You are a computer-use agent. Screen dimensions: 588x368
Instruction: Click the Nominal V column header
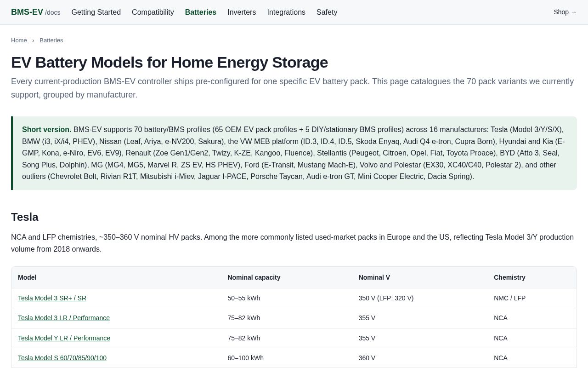(420, 277)
